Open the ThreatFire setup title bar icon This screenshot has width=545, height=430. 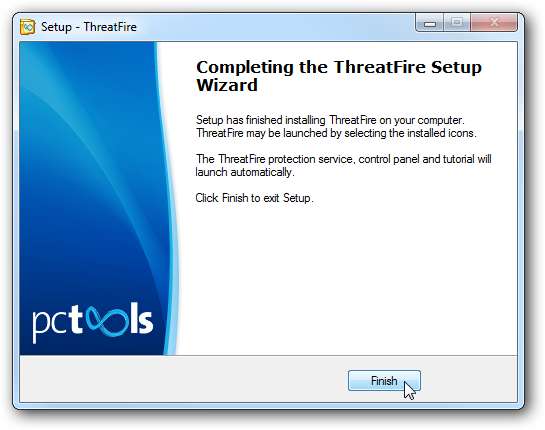point(27,27)
